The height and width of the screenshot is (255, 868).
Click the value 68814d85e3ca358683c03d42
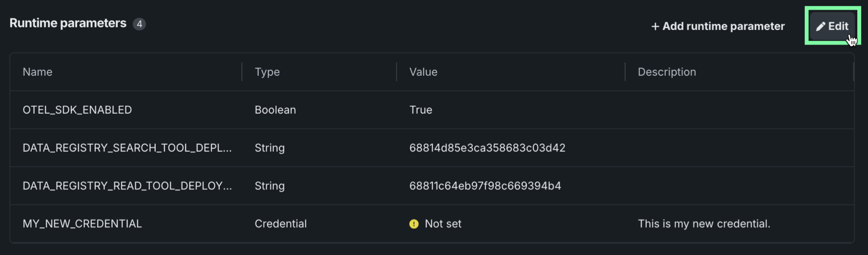point(487,148)
